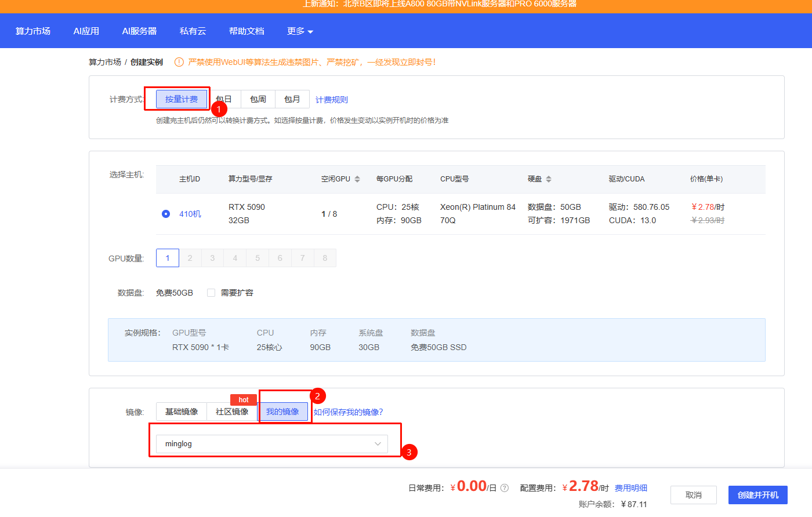
Task: Open the 更多 dropdown menu
Action: [x=300, y=31]
